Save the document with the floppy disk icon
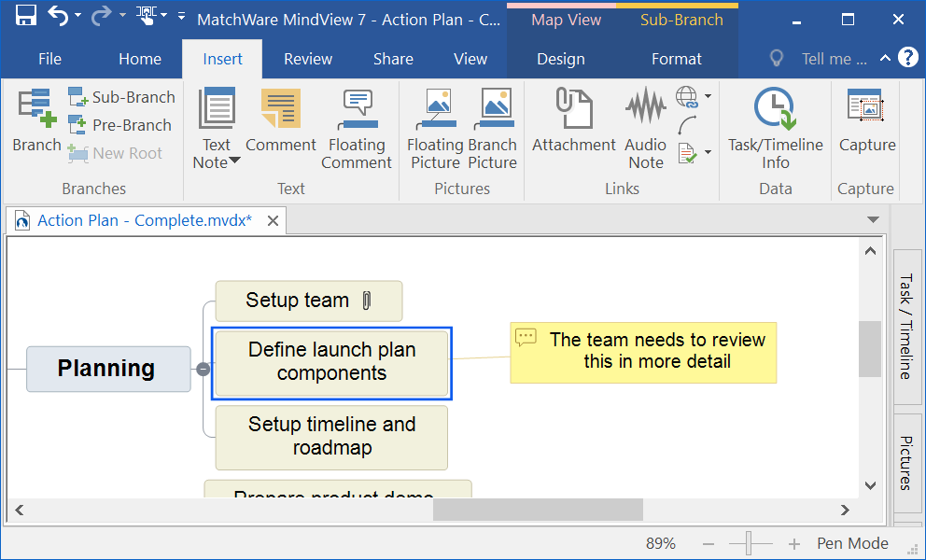The height and width of the screenshot is (560, 926). [x=26, y=16]
